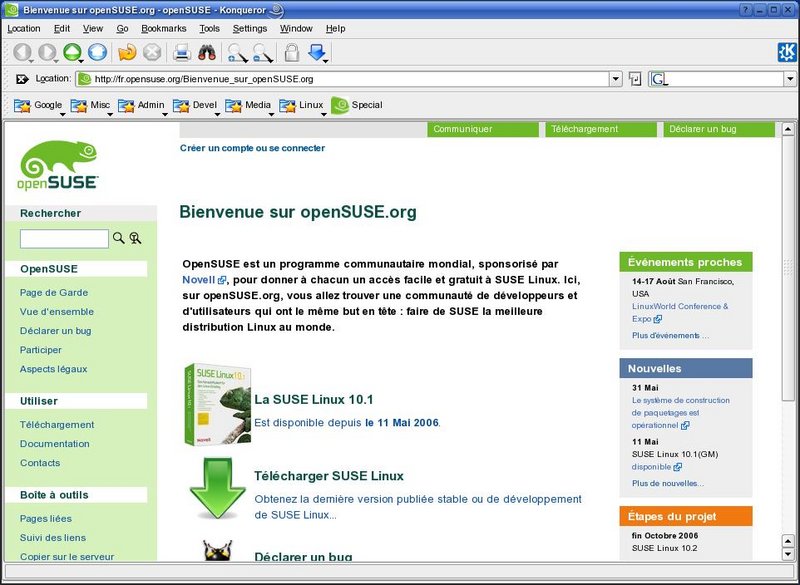Open the Google bookmarks folder
This screenshot has width=800, height=585.
[39, 105]
